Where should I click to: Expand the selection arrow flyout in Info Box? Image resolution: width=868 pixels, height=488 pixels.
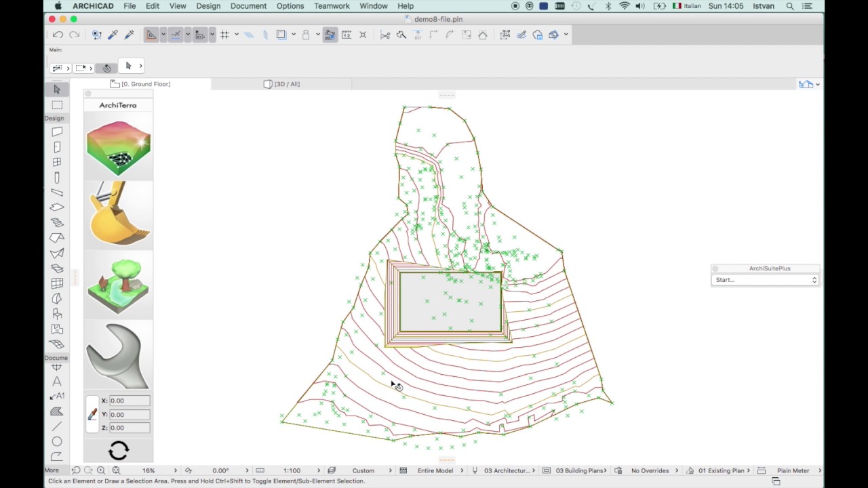(x=140, y=66)
